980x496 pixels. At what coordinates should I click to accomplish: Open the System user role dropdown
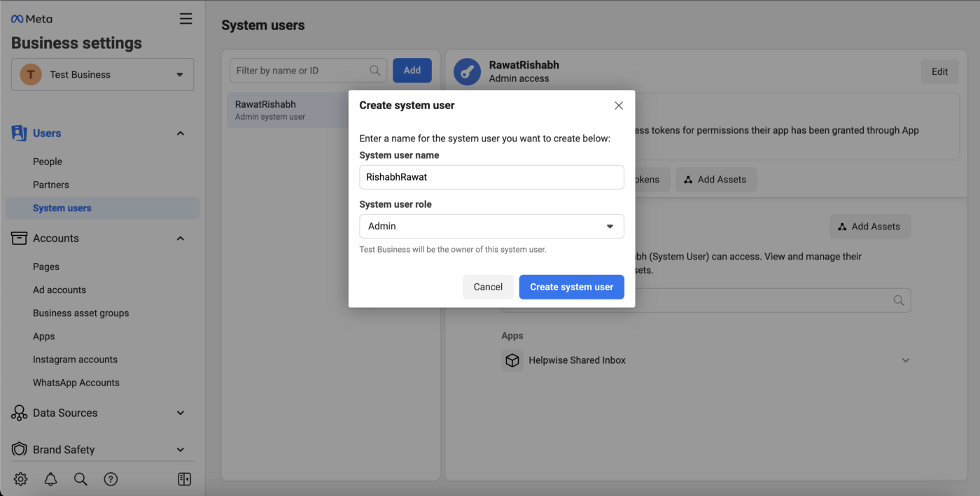click(491, 227)
